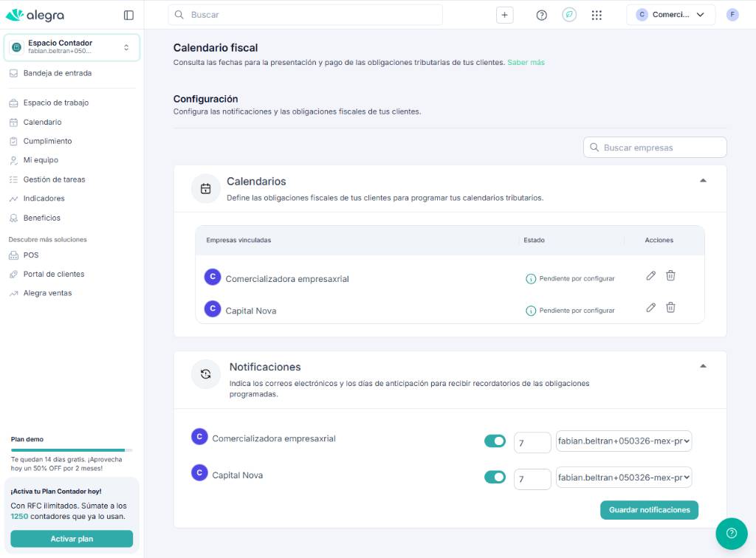
Task: Collapse the sidebar panel icon
Action: coord(128,15)
